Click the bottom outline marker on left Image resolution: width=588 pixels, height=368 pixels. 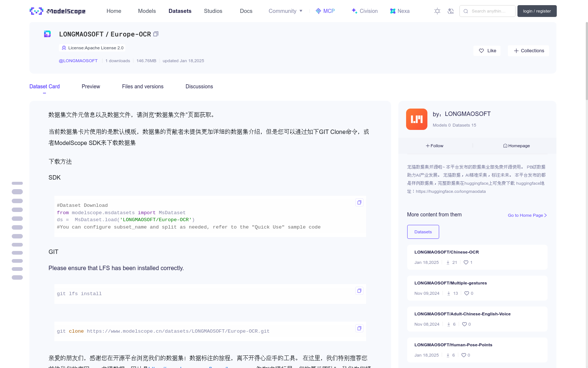coord(17,277)
